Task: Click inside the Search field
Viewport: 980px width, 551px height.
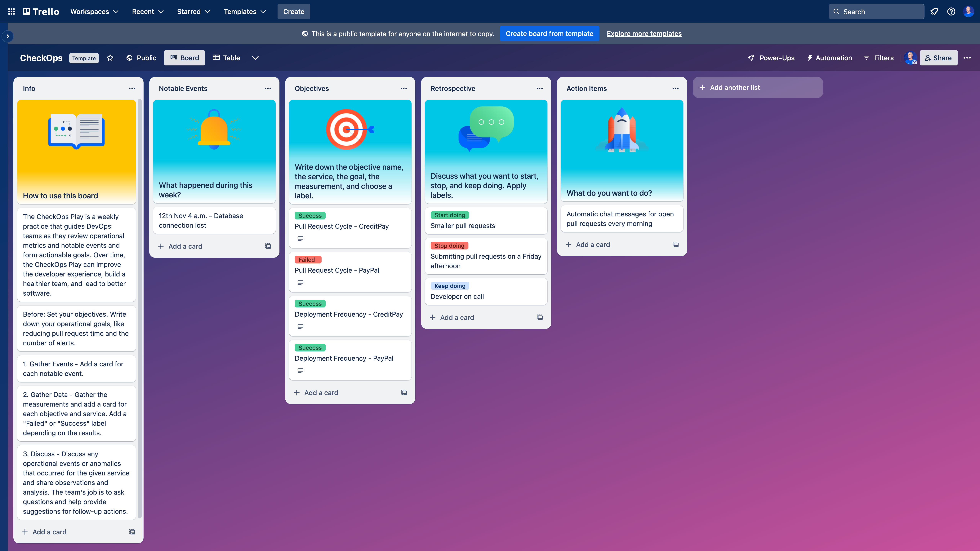Action: point(876,11)
